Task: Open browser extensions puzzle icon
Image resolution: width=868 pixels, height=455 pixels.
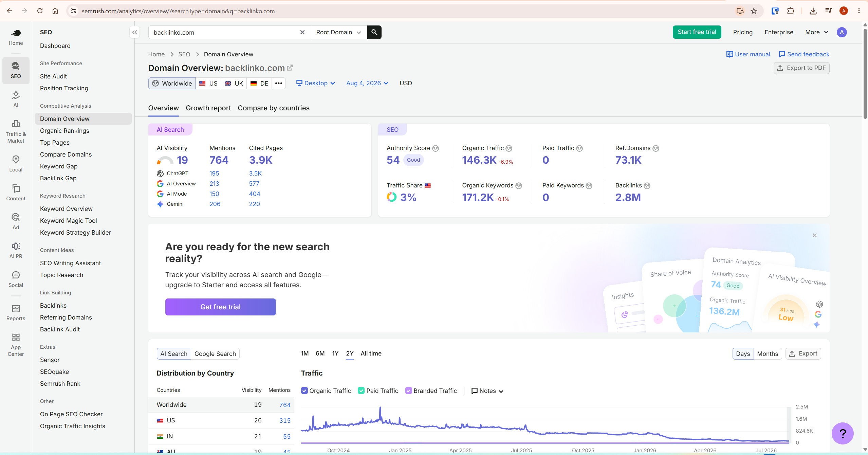Action: pyautogui.click(x=791, y=11)
